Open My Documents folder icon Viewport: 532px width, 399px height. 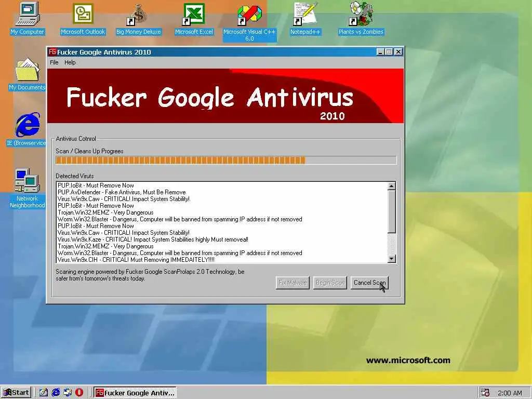click(27, 74)
